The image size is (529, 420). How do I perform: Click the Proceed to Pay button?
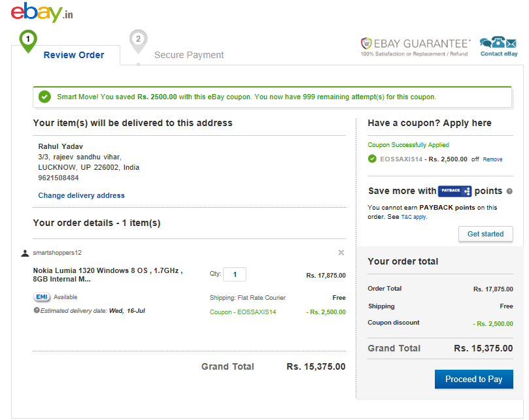click(473, 380)
